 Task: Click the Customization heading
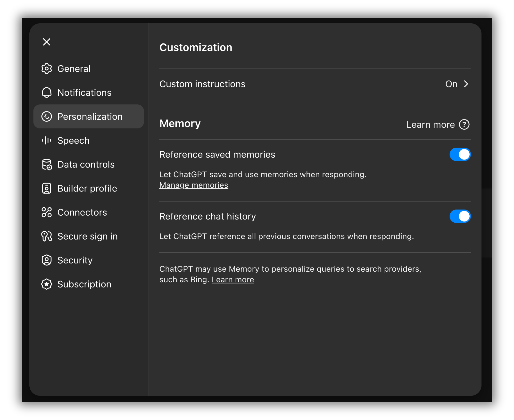[196, 47]
